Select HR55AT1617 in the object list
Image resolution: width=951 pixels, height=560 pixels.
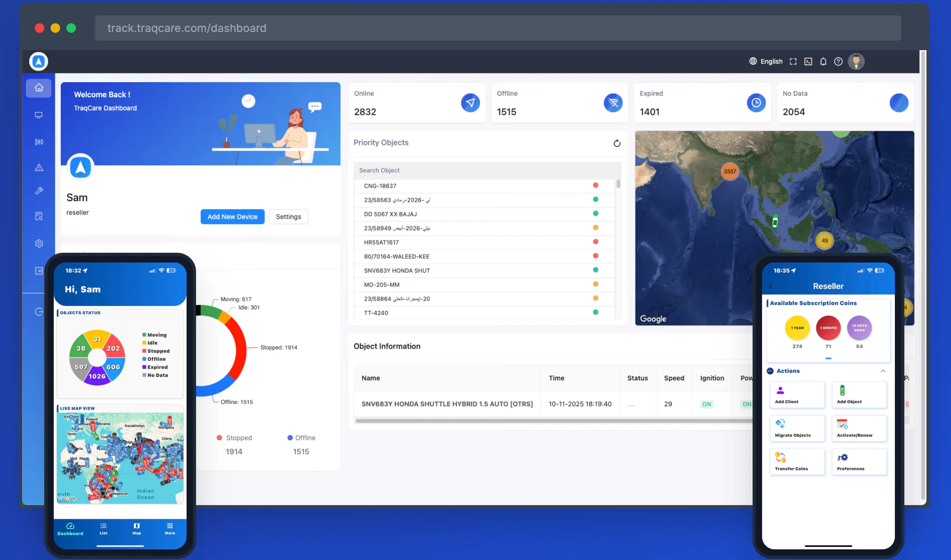tap(484, 242)
